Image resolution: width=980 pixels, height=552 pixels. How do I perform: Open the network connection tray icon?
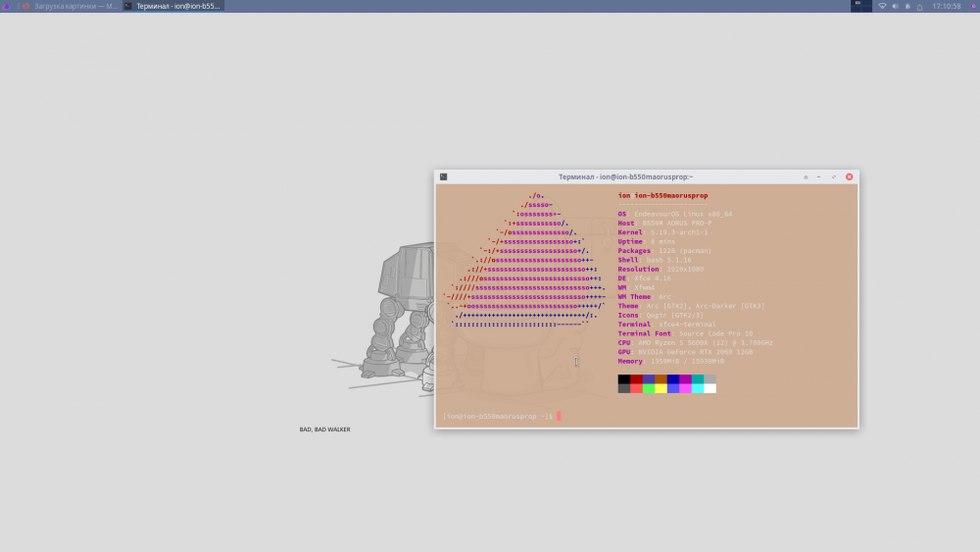point(882,6)
